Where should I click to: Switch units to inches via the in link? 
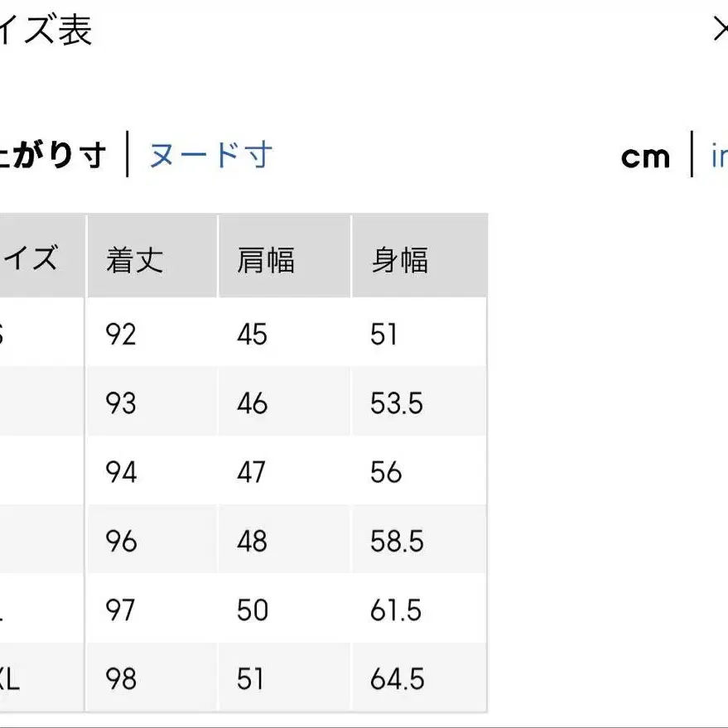point(721,155)
